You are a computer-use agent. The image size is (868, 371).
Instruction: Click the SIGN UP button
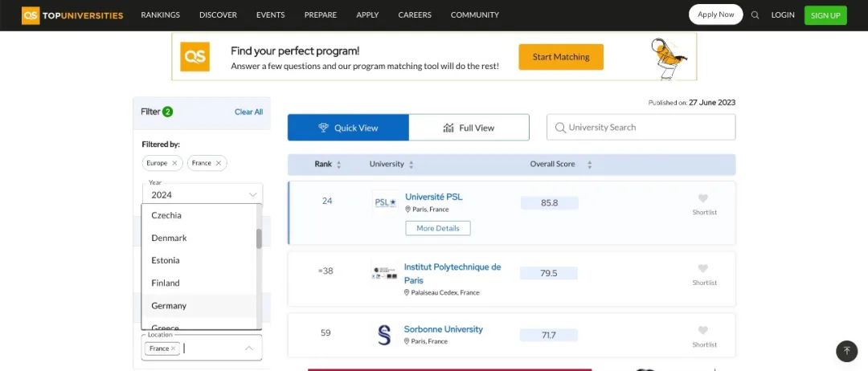click(x=825, y=15)
